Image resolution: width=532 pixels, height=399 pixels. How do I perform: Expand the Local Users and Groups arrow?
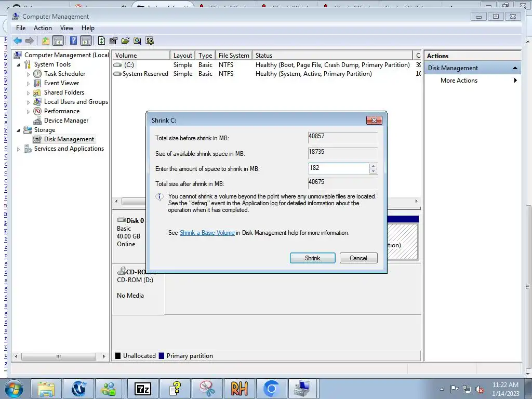[28, 102]
